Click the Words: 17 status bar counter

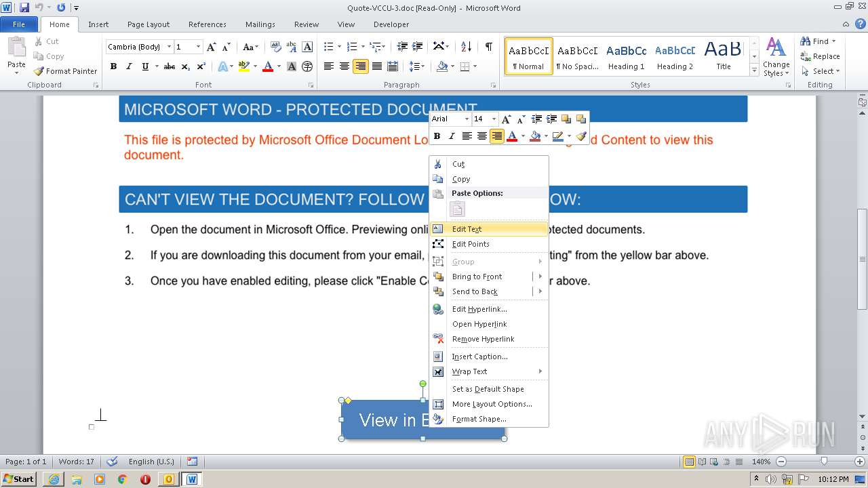(77, 462)
